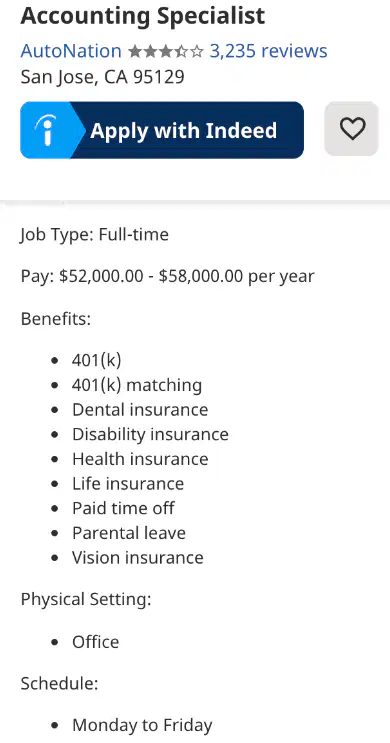
Task: Click the Parental leave benefit
Action: pos(129,533)
